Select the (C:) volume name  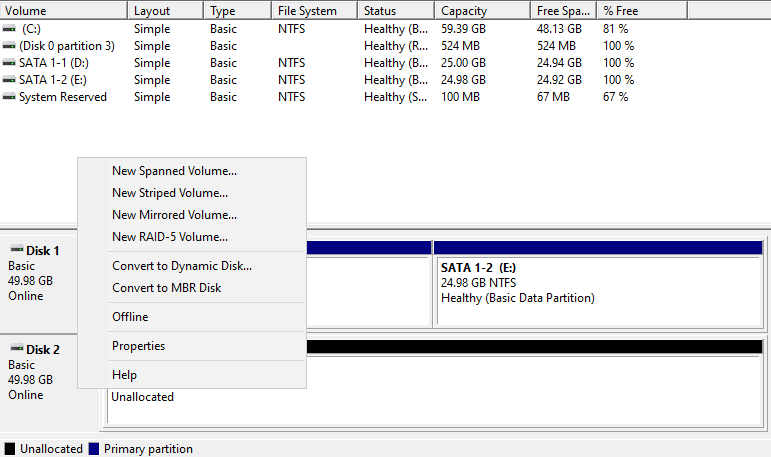tap(31, 29)
